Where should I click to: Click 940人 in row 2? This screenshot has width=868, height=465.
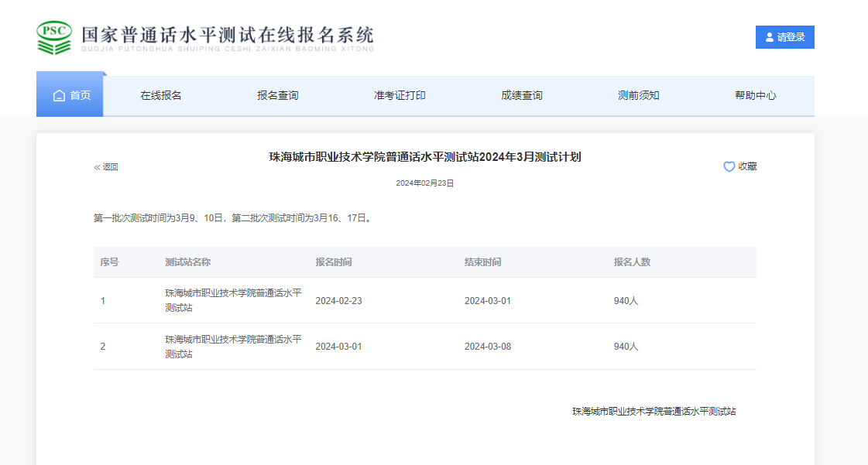[x=626, y=347]
